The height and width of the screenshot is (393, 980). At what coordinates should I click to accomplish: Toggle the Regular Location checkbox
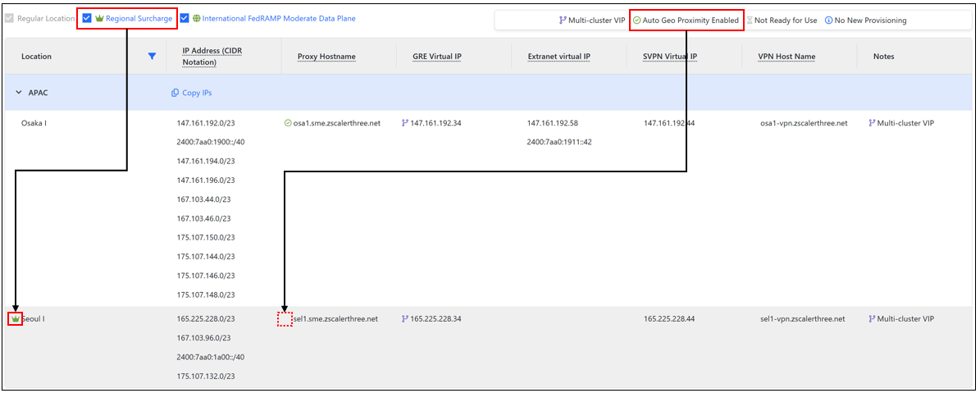[9, 19]
